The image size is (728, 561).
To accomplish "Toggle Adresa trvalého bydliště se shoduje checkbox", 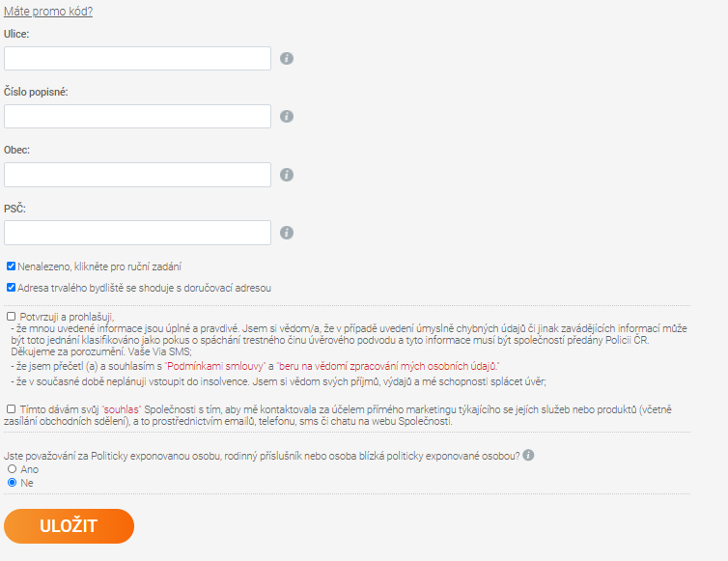I will click(x=12, y=288).
